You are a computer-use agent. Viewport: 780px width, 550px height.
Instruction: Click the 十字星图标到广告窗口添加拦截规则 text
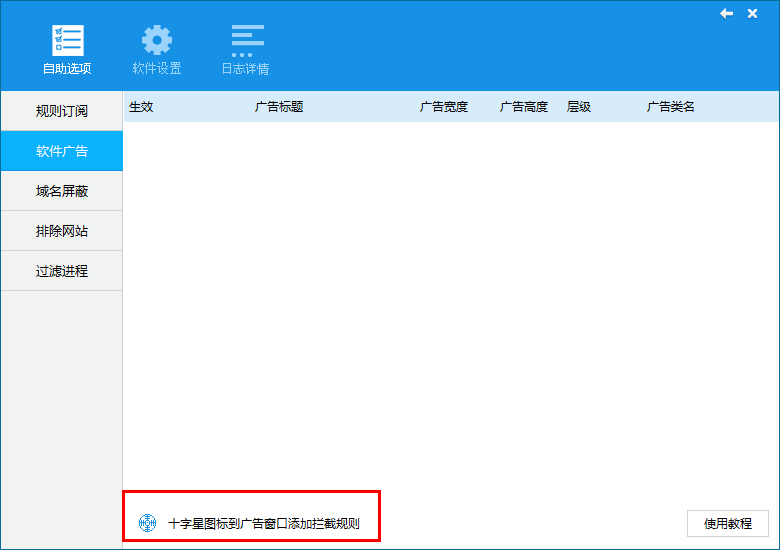coord(264,523)
